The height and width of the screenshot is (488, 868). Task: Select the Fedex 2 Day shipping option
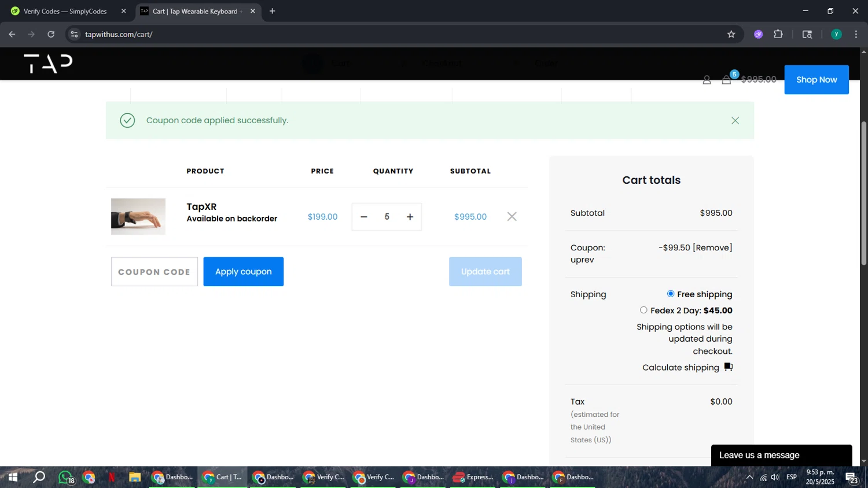[x=643, y=310]
